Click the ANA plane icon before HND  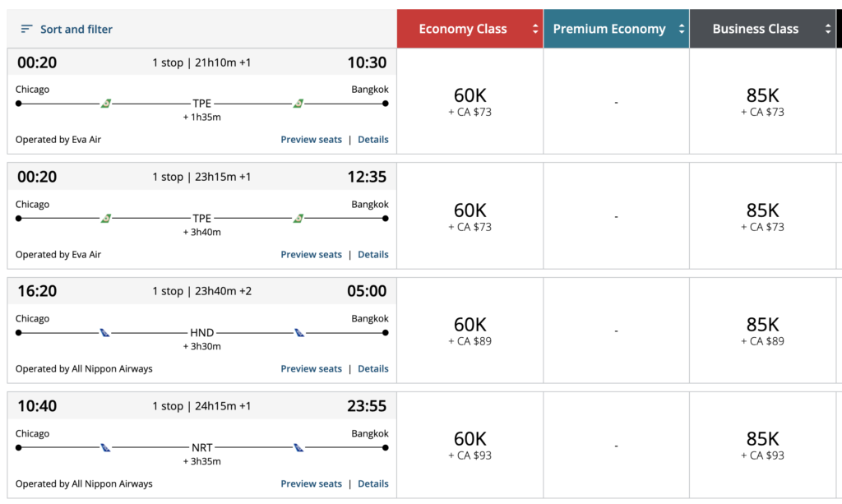point(104,332)
